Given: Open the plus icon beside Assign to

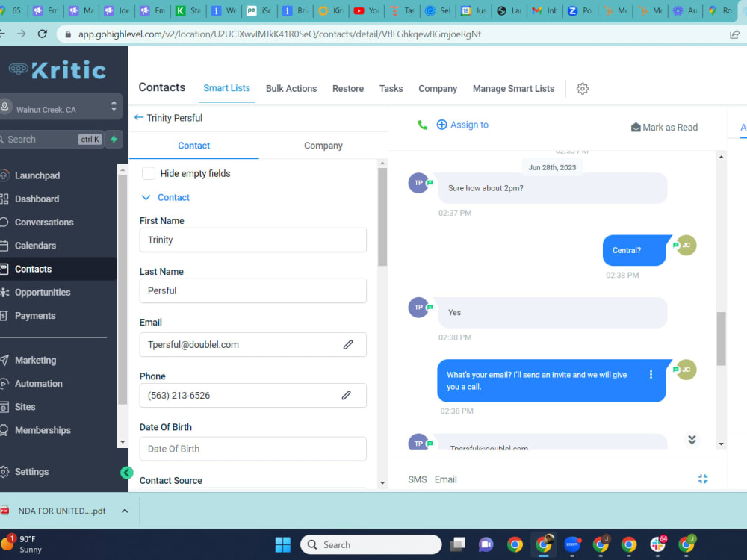Looking at the screenshot, I should coord(441,125).
